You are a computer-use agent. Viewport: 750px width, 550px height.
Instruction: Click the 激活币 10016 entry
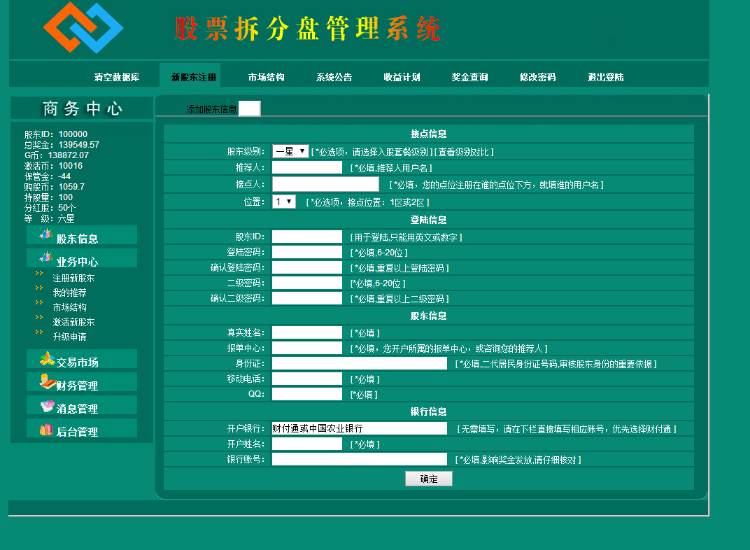tap(54, 166)
